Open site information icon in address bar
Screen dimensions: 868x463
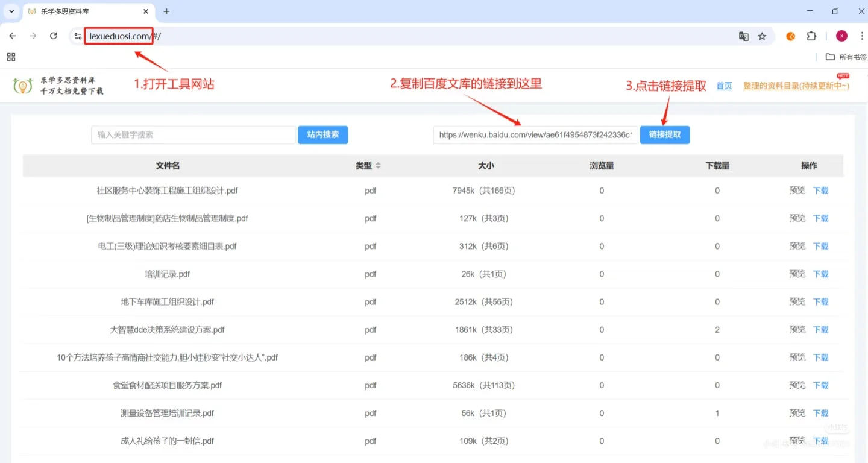78,36
